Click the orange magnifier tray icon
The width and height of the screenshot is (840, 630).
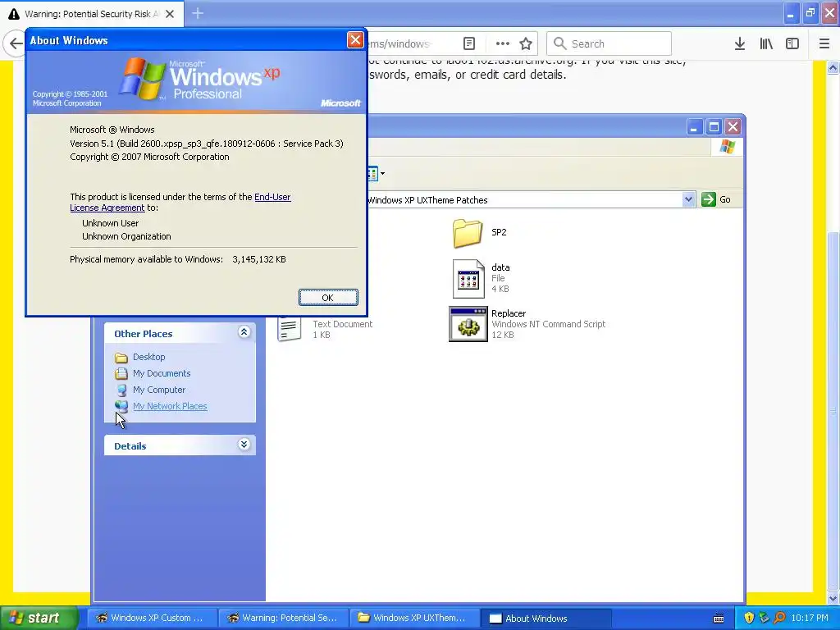coord(779,619)
